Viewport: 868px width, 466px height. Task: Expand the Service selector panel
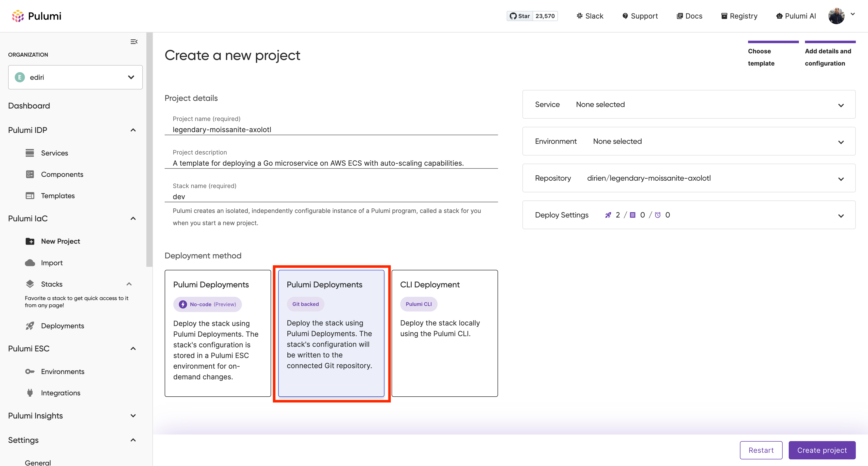(x=689, y=104)
